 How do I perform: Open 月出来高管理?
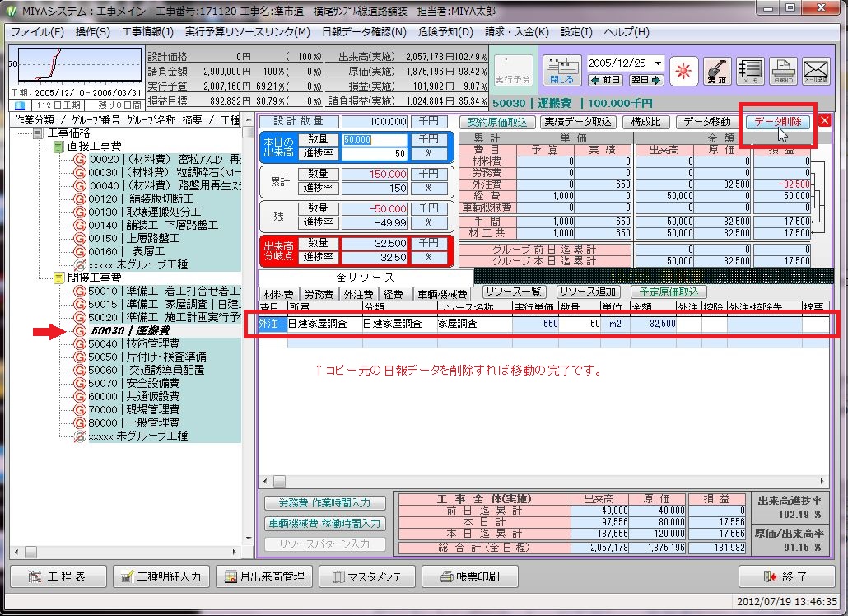tap(264, 576)
